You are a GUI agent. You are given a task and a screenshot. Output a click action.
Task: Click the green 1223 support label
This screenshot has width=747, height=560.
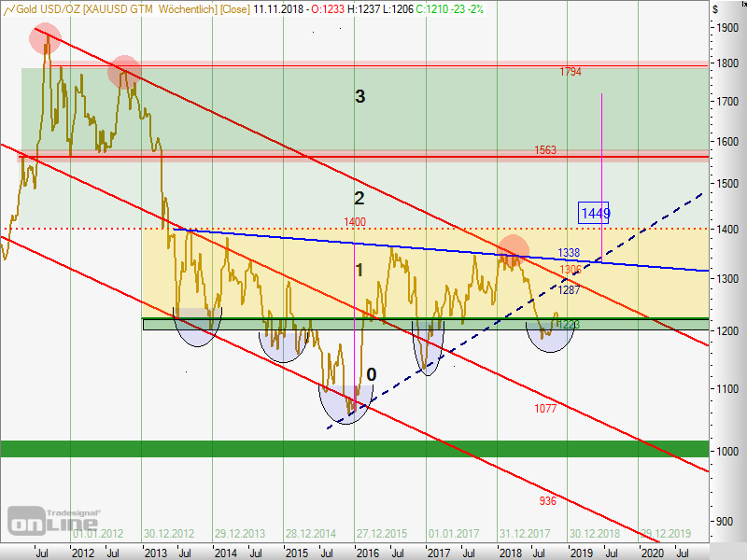point(569,324)
